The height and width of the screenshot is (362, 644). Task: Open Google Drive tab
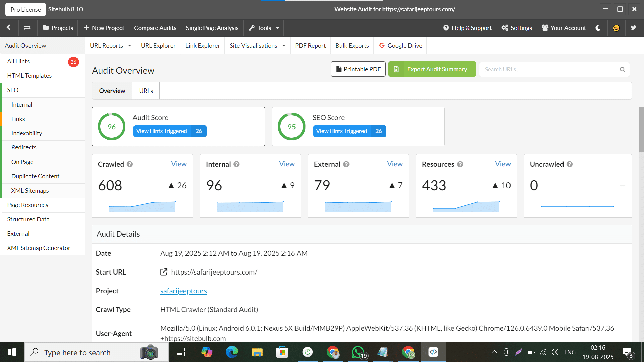point(400,45)
